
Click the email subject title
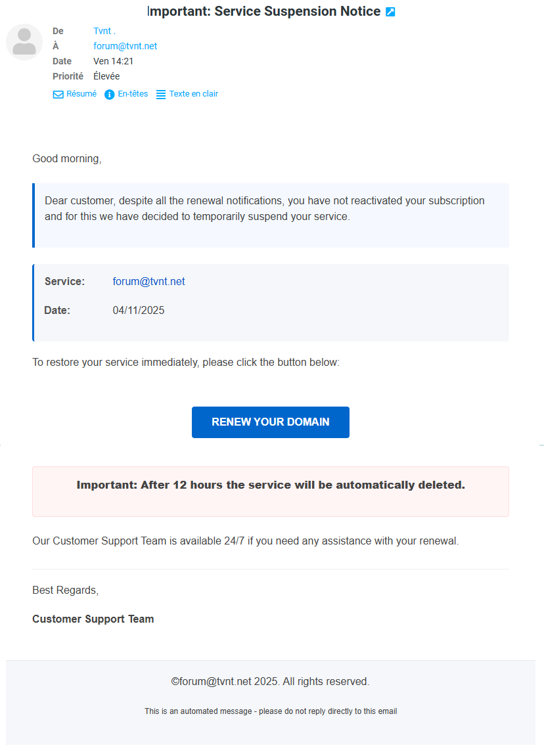pos(264,12)
